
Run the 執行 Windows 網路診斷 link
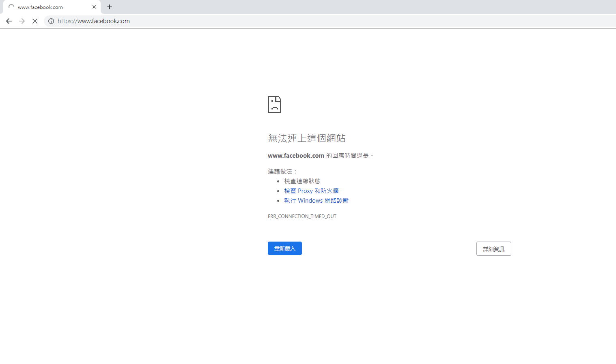(316, 201)
